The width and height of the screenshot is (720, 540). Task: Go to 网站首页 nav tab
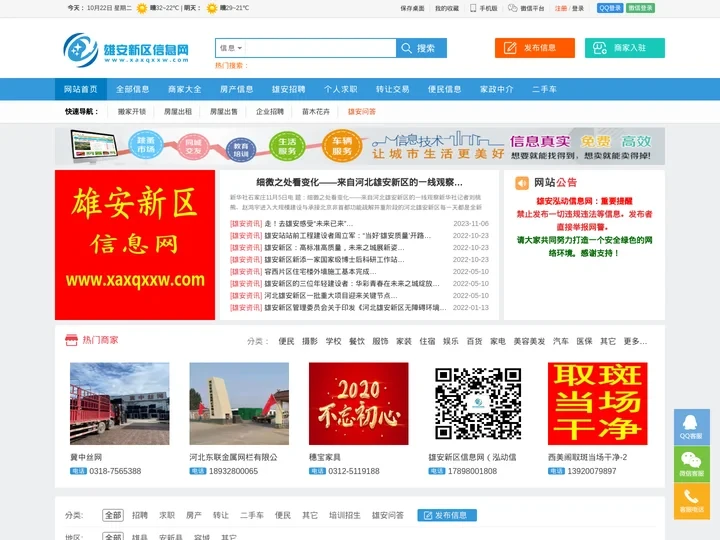(x=81, y=89)
